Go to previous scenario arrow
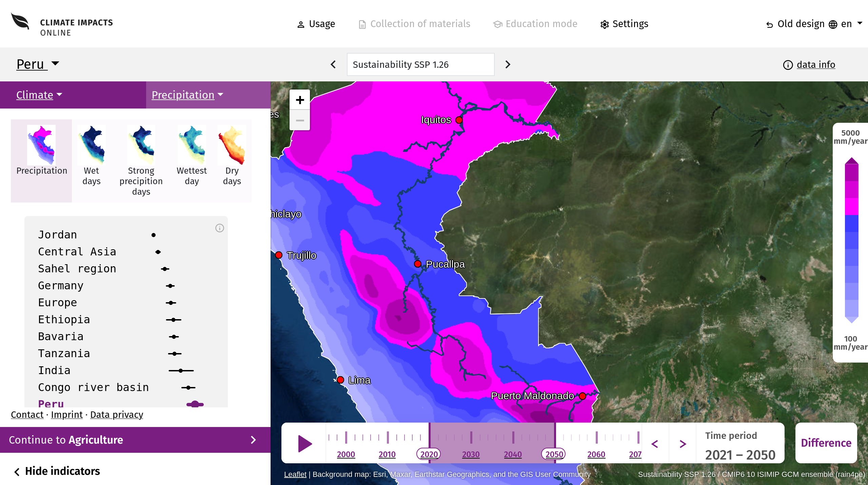 (x=333, y=64)
